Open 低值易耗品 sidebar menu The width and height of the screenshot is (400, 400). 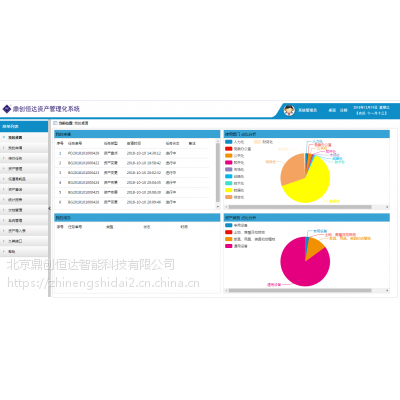[x=24, y=179]
